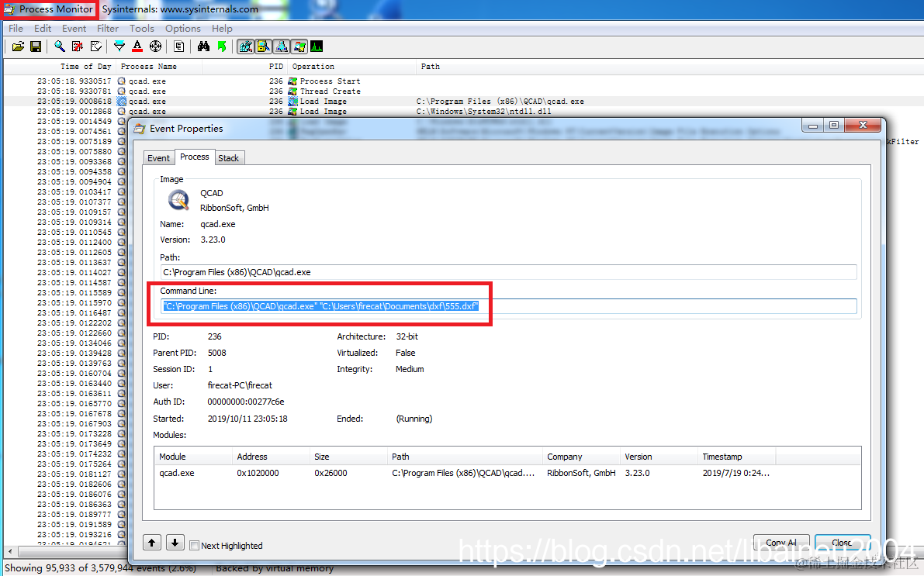924x576 pixels.
Task: Open the Tools menu
Action: click(x=142, y=28)
